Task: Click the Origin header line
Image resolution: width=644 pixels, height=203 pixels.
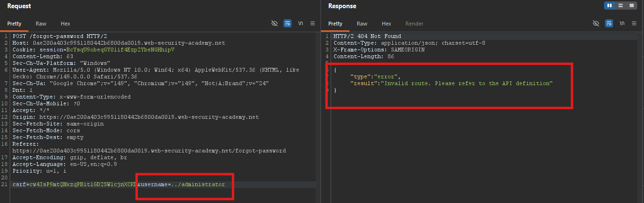Action: coord(135,117)
